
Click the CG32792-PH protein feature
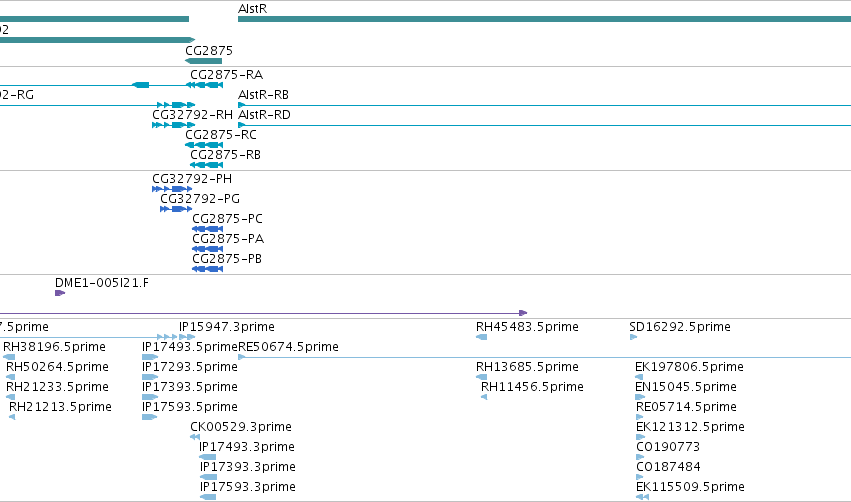point(172,189)
